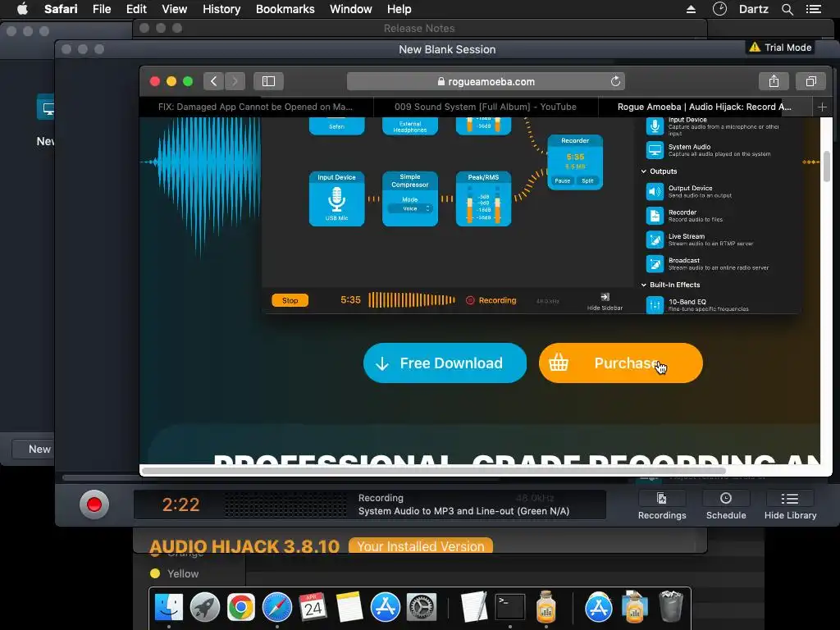Screen dimensions: 840x630
Task: Click the lower Peak/RMS meter block
Action: pos(483,199)
